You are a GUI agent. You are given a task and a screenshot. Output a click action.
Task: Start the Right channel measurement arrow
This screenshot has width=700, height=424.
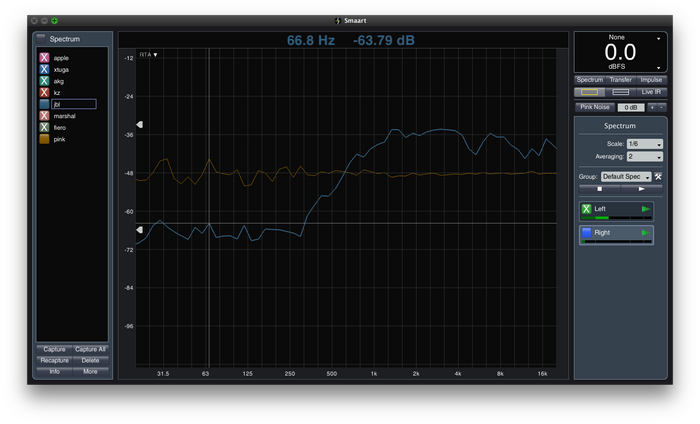point(645,232)
